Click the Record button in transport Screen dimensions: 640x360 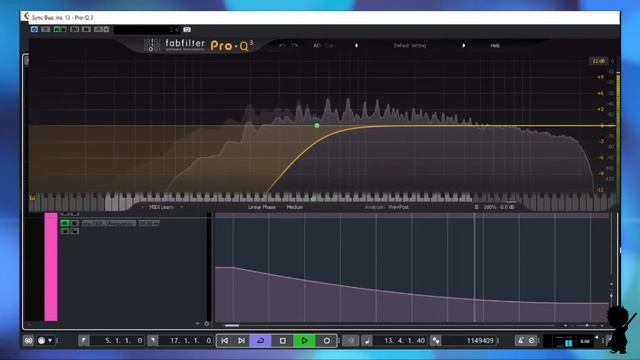(327, 340)
